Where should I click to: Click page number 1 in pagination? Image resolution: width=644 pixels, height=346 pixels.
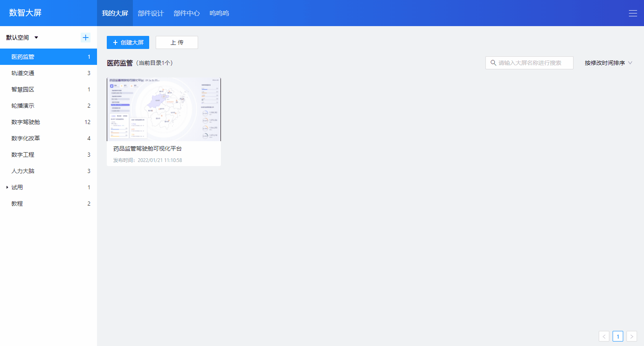(x=618, y=336)
